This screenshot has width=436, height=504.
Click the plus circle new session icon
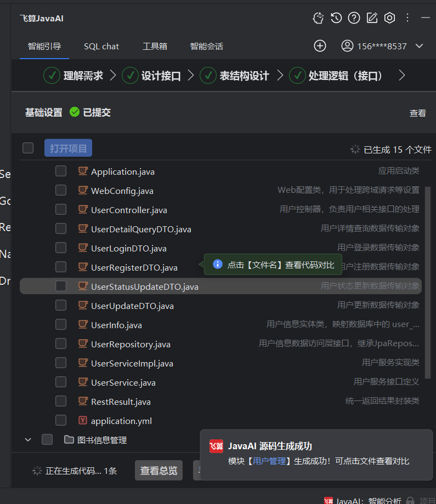click(x=320, y=46)
